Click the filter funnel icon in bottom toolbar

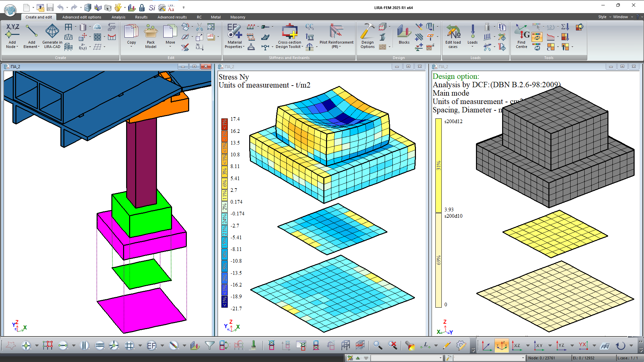tap(210, 345)
